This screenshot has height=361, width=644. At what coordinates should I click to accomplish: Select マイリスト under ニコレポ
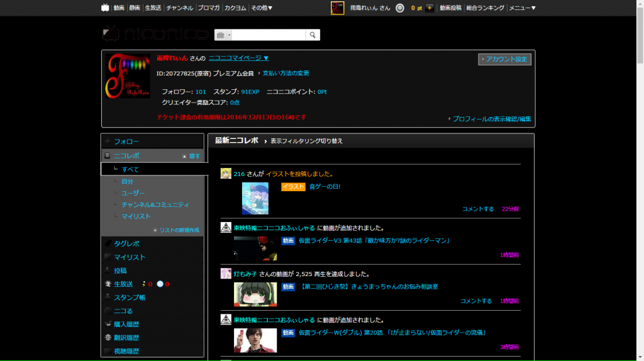coord(136,216)
